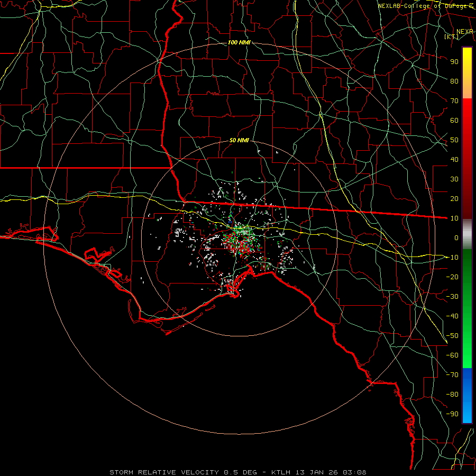Viewport: 476px width, 476px height.
Task: Click the 0.5 DEG elevation angle in the caption
Action: click(241, 472)
